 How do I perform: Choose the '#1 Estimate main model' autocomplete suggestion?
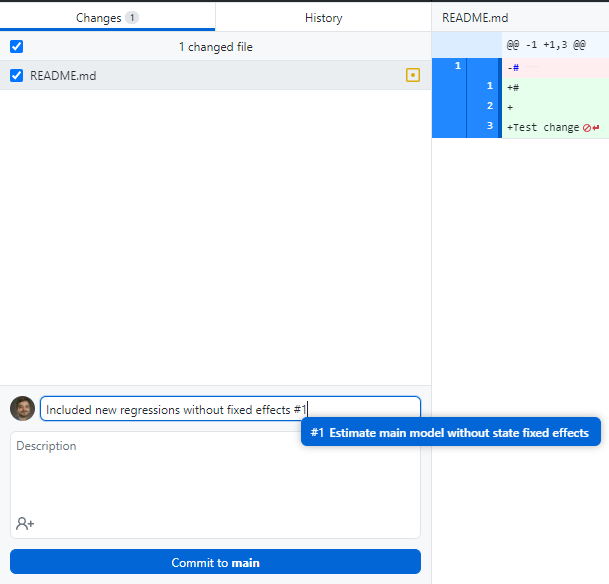pyautogui.click(x=450, y=433)
